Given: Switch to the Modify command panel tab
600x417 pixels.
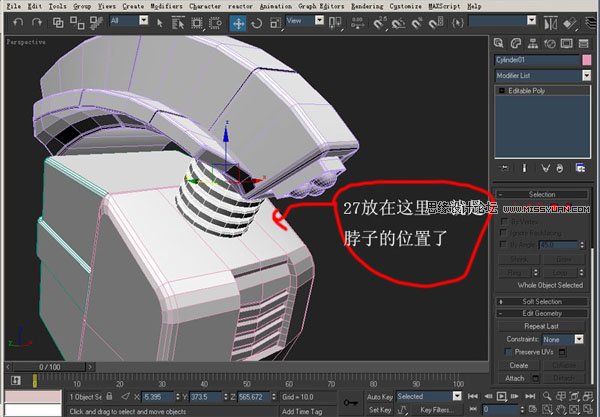Looking at the screenshot, I should (x=516, y=43).
